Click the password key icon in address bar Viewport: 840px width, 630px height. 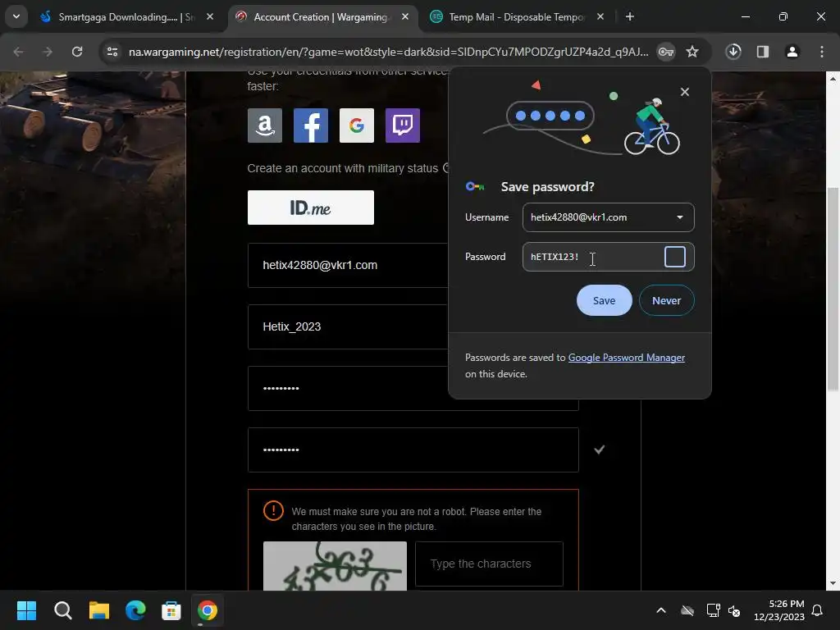point(666,52)
